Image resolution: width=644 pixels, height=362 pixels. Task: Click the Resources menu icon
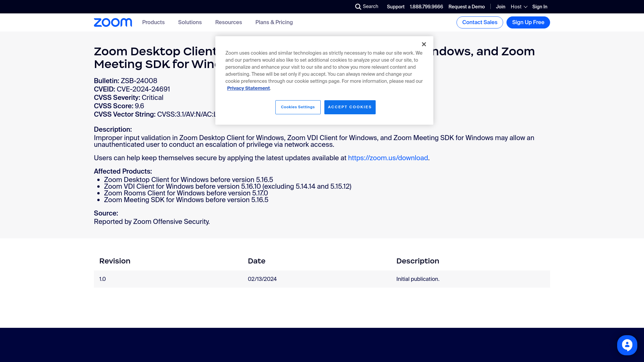[229, 22]
